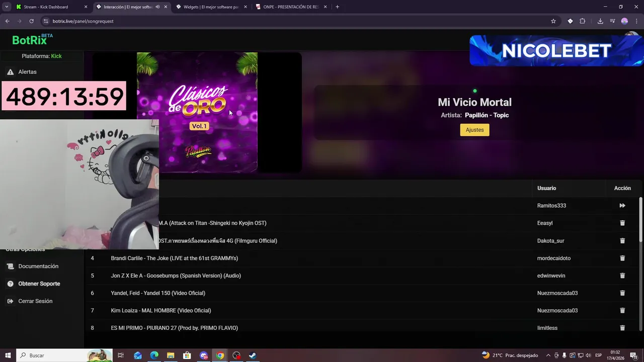Close the Stream - Kick Dashboard tab
The width and height of the screenshot is (644, 362).
(x=86, y=7)
